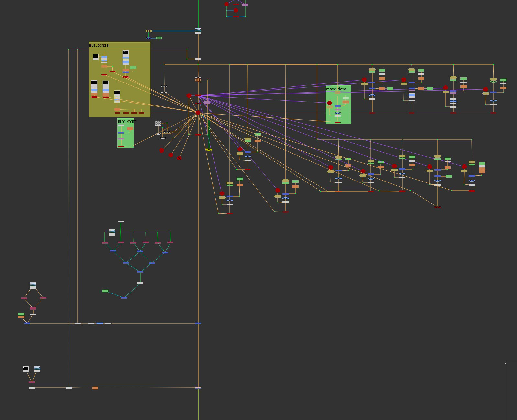Select the black thumbnail Read node at bottom-left
This screenshot has width=517, height=420.
(26, 369)
